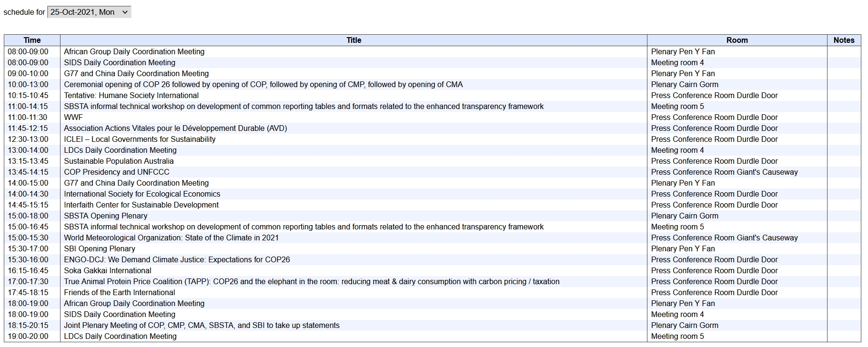The image size is (868, 347).
Task: Select Association Actions Vitales (AVD) title
Action: pos(175,128)
